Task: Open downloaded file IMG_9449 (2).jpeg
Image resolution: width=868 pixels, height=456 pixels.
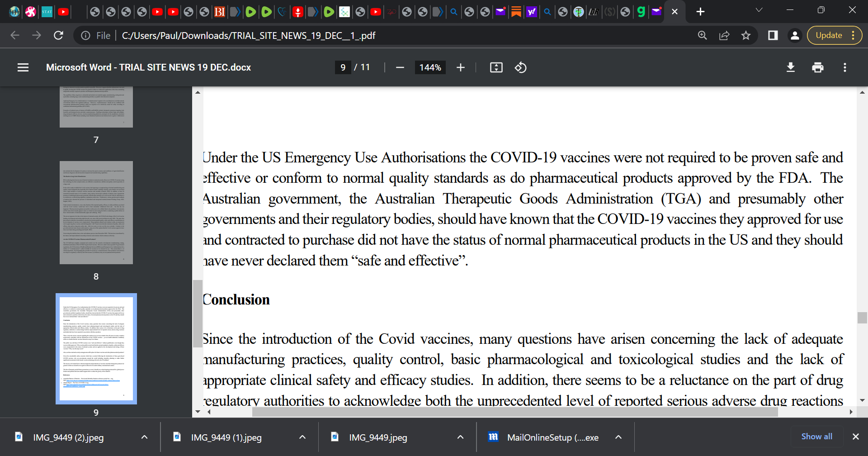Action: [68, 437]
